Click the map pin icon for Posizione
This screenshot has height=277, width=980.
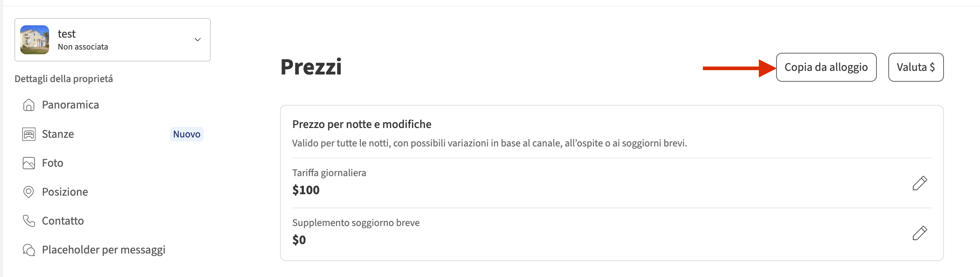[29, 192]
